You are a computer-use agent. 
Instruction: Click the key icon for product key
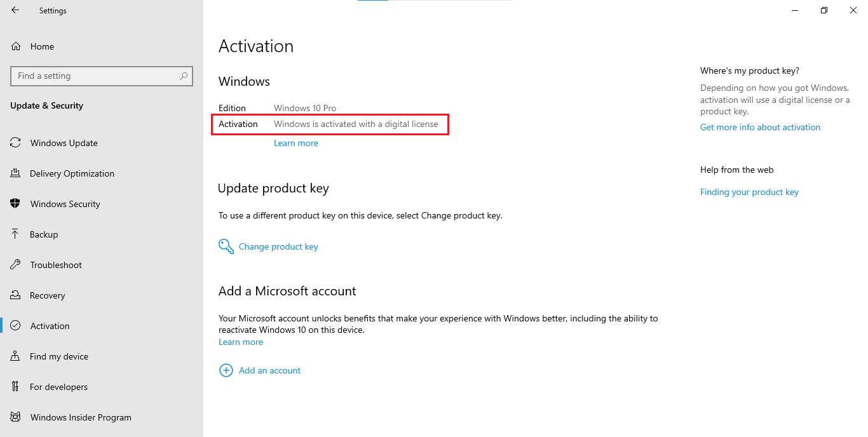coord(226,246)
